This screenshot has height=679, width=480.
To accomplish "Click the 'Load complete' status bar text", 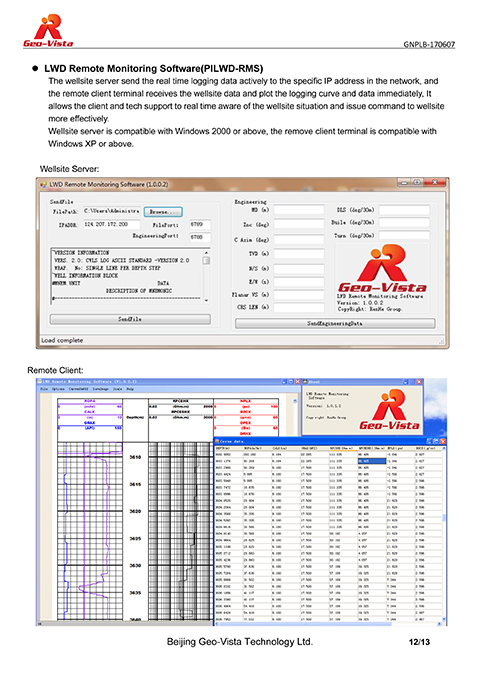I will [62, 340].
